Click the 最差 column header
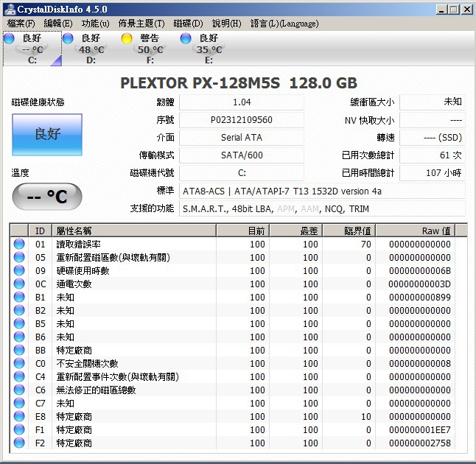This screenshot has width=476, height=464. (x=295, y=231)
